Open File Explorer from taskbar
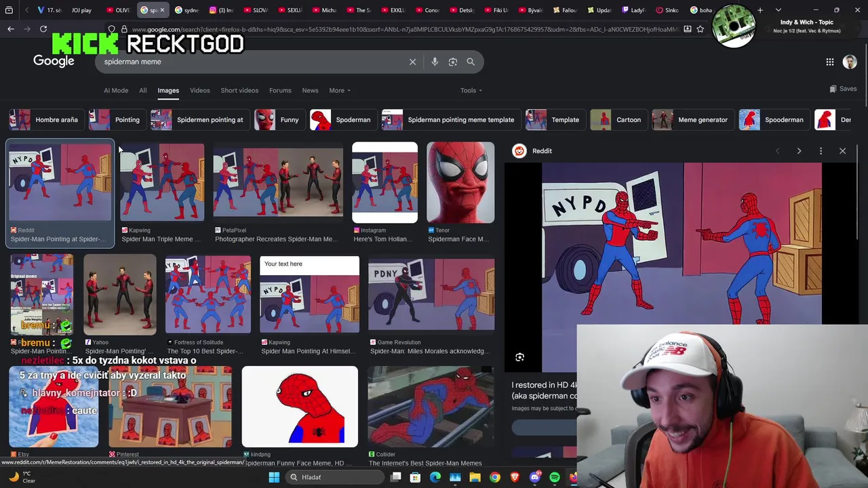Image resolution: width=868 pixels, height=488 pixels. pyautogui.click(x=475, y=477)
